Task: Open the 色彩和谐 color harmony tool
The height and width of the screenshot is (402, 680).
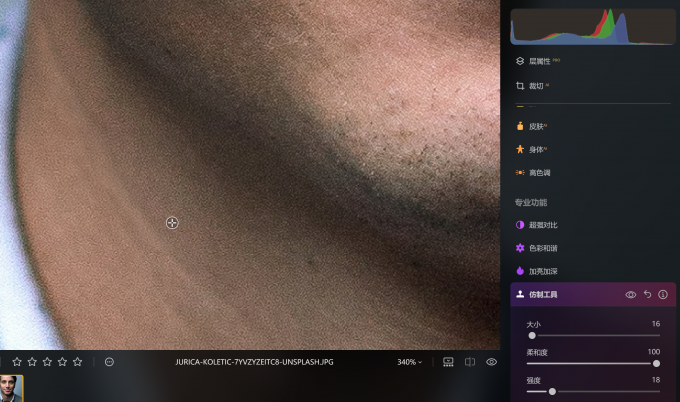Action: coord(536,248)
